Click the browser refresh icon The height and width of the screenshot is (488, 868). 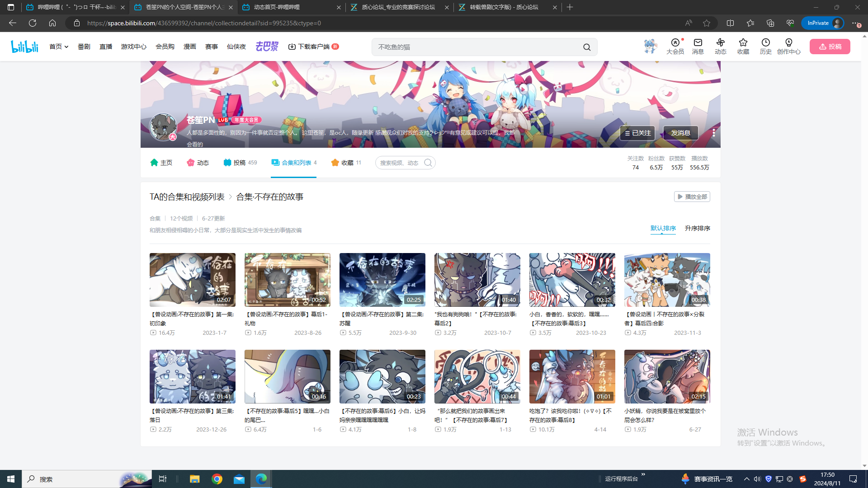point(33,23)
